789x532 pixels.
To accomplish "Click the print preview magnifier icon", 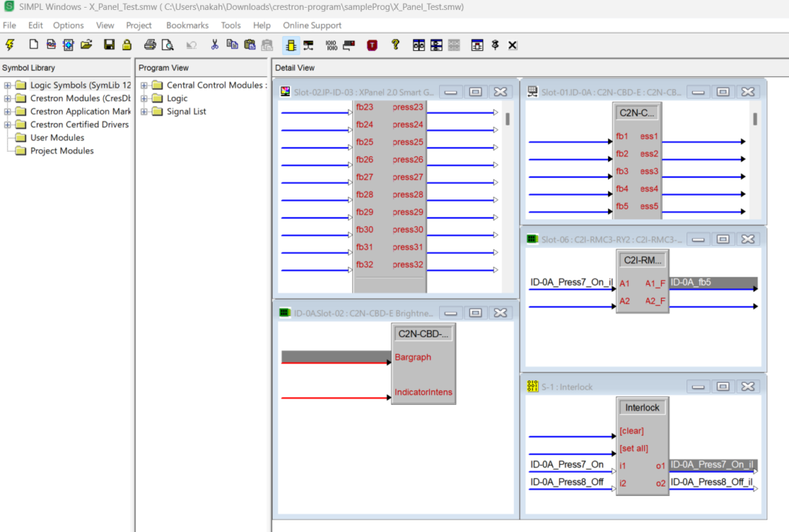I will (166, 45).
